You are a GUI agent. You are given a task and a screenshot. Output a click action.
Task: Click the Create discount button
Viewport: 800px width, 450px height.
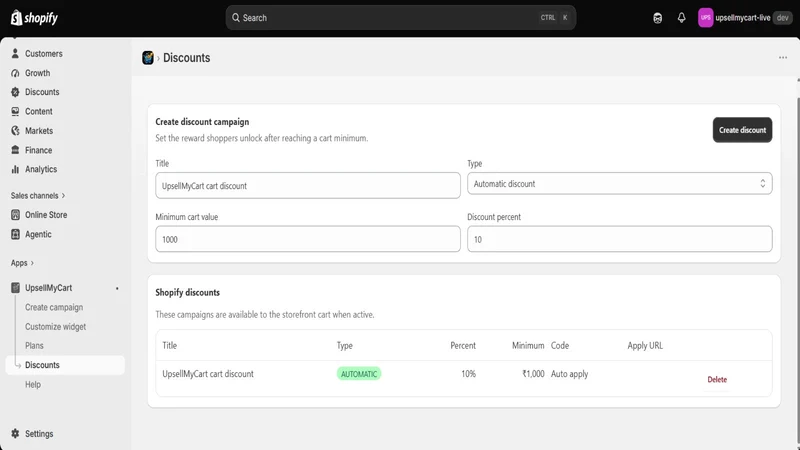[x=742, y=130]
